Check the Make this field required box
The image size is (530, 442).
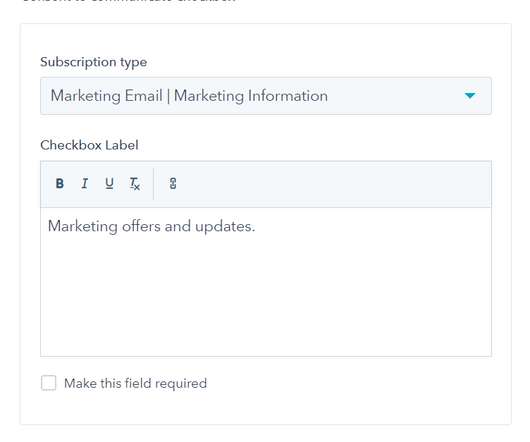(49, 383)
